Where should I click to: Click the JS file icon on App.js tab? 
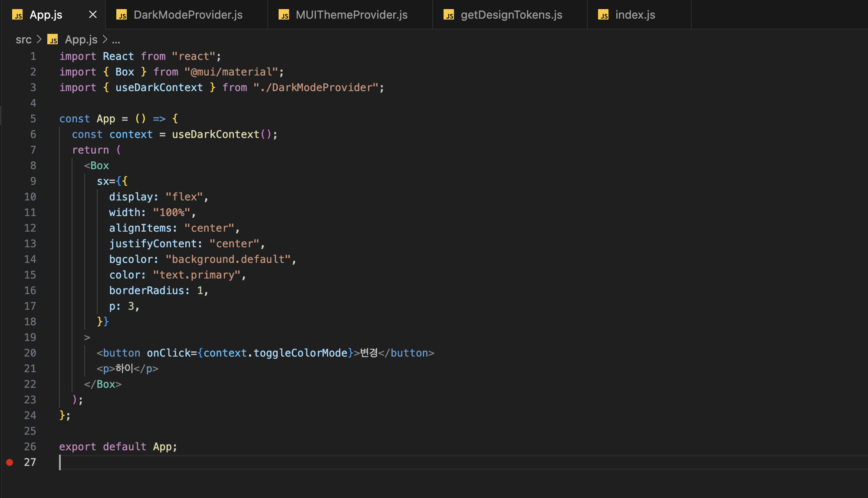(x=17, y=15)
